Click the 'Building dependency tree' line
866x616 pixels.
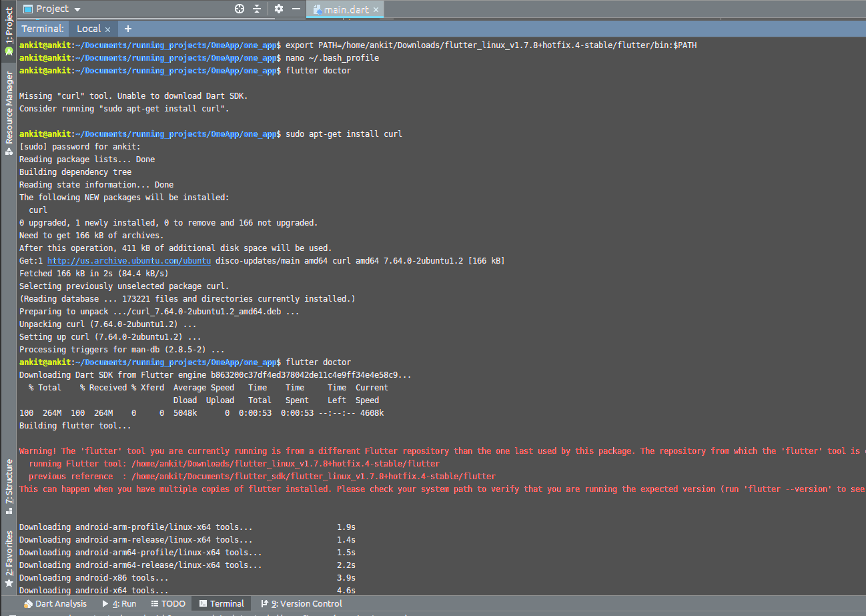point(75,172)
